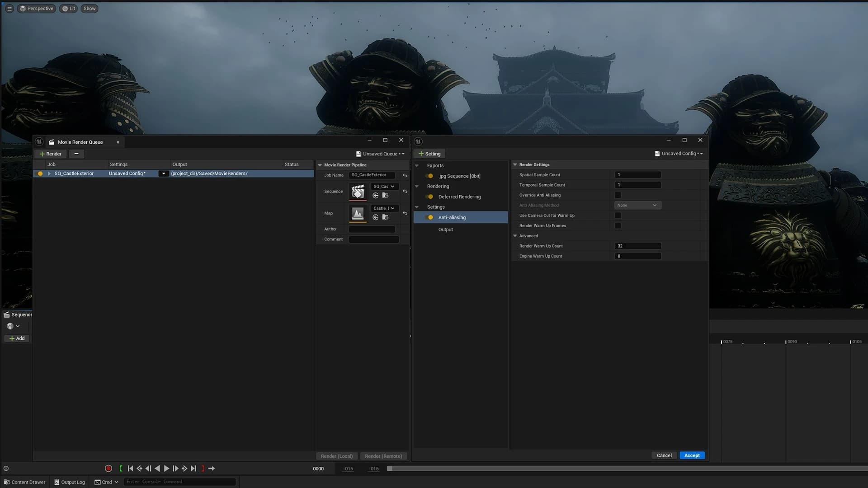868x488 pixels.
Task: Click inside the Author input field
Action: coord(372,229)
